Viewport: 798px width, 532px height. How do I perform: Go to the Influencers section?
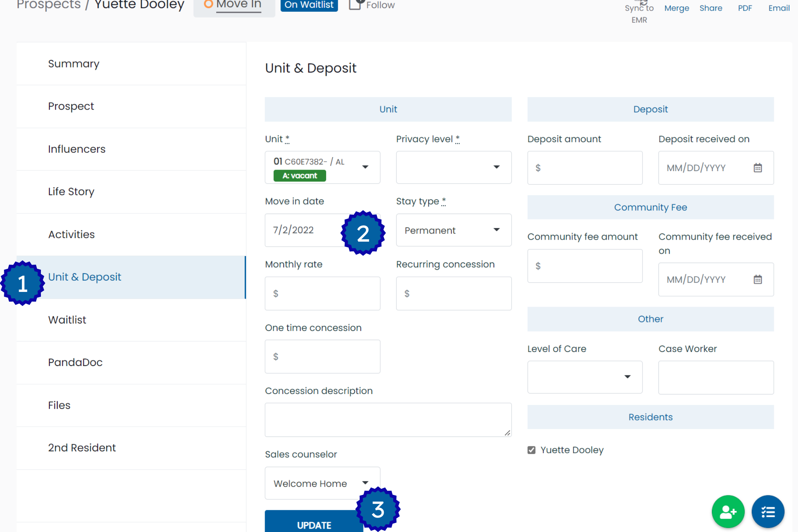(131, 149)
